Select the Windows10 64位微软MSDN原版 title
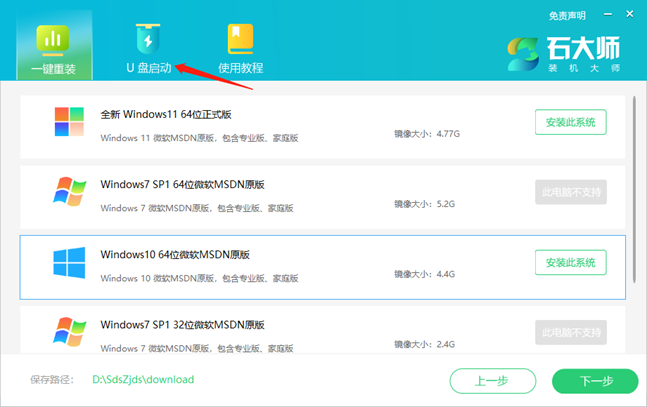 [175, 255]
